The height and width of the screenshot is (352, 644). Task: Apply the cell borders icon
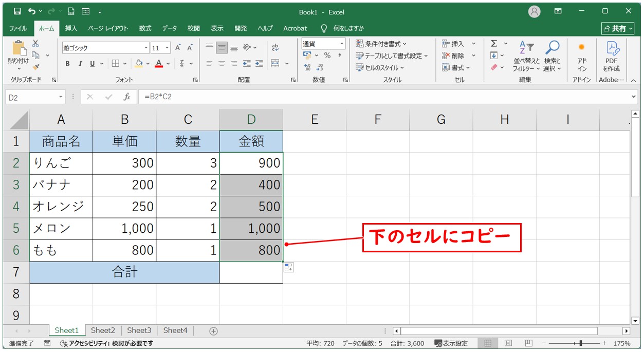(116, 64)
